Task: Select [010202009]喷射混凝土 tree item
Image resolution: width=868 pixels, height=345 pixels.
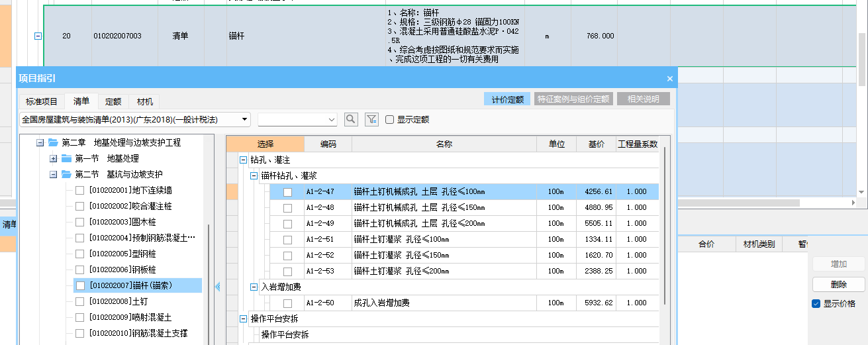Action: coord(130,317)
